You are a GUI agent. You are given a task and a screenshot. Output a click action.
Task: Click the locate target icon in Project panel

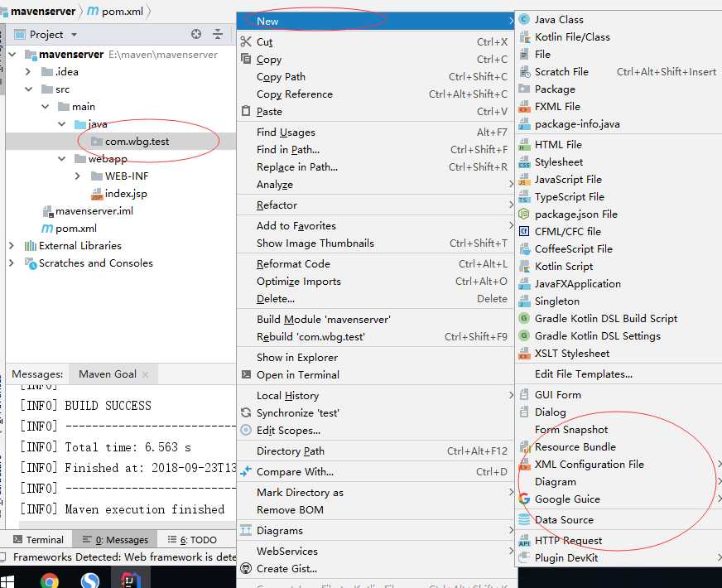point(196,34)
